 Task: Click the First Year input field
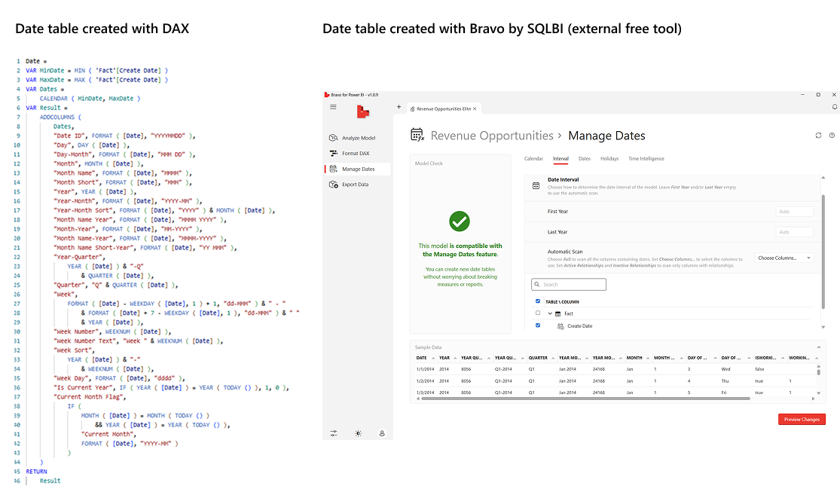click(795, 212)
